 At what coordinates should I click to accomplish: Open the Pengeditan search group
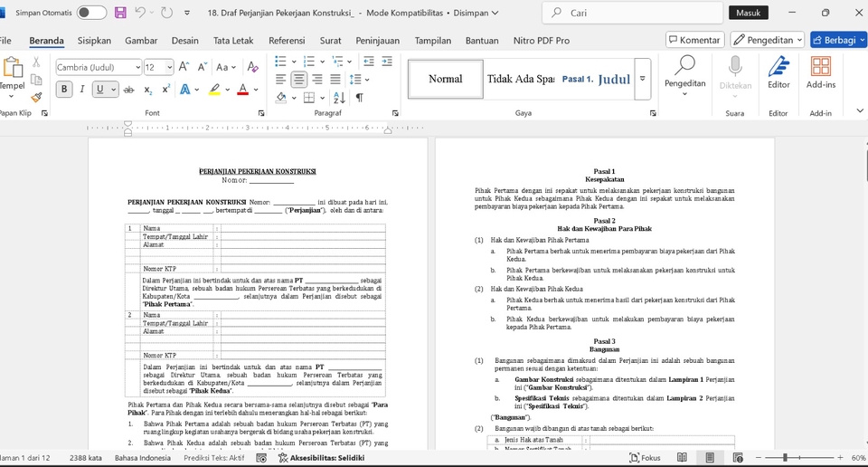click(x=684, y=76)
